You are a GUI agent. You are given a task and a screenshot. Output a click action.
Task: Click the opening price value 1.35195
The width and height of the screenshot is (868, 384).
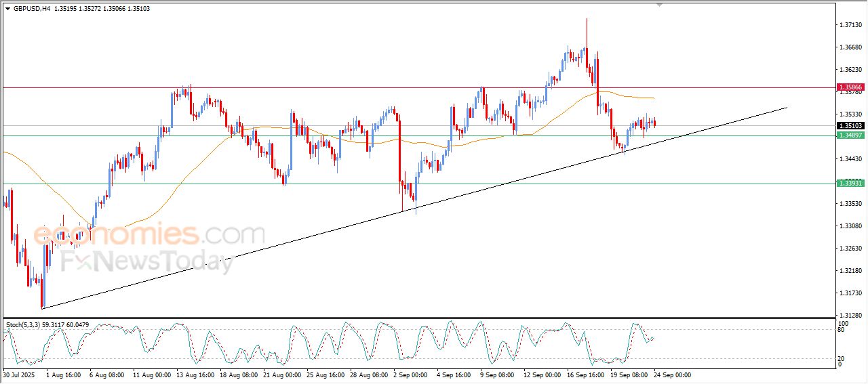pyautogui.click(x=66, y=8)
